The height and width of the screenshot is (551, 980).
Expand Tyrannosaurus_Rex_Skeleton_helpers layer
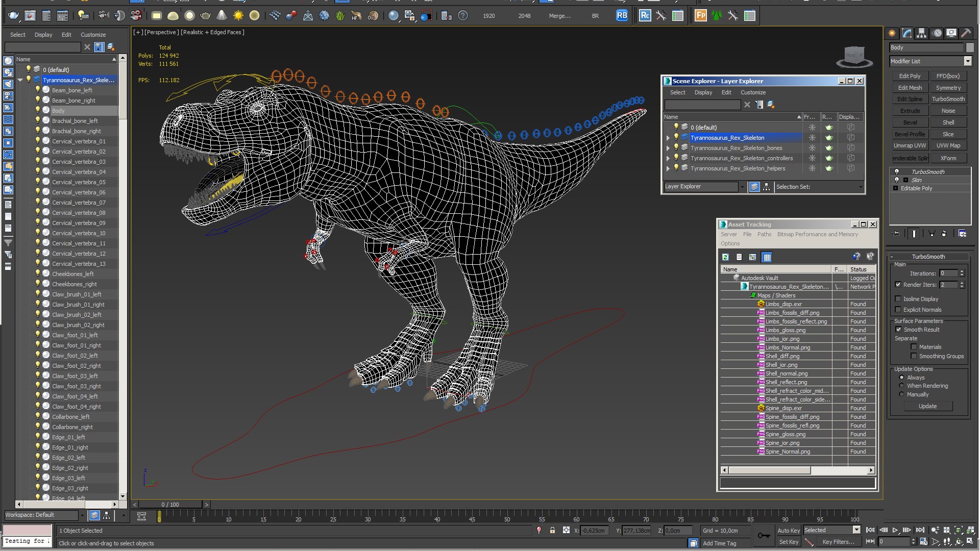point(668,168)
